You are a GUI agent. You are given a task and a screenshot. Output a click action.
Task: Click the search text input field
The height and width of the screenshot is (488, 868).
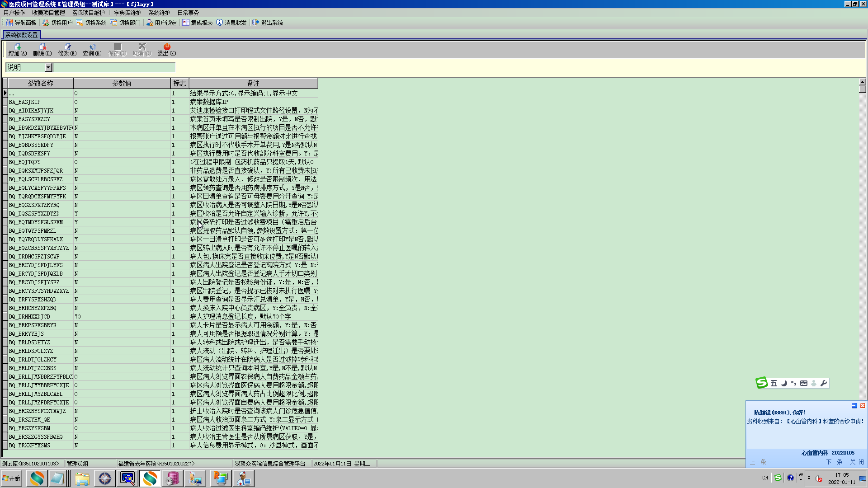(x=114, y=68)
